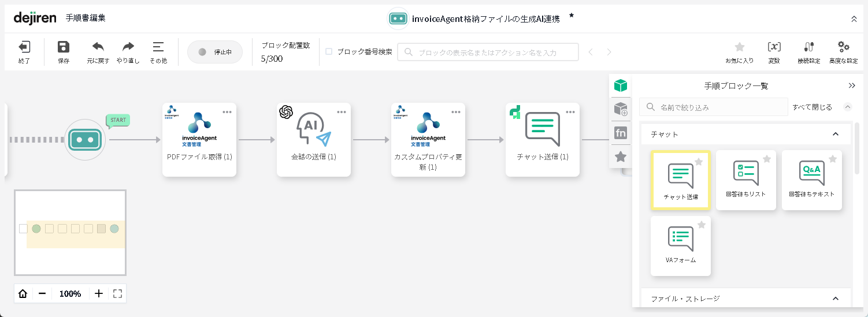Open the variables (変数) icon

click(774, 47)
